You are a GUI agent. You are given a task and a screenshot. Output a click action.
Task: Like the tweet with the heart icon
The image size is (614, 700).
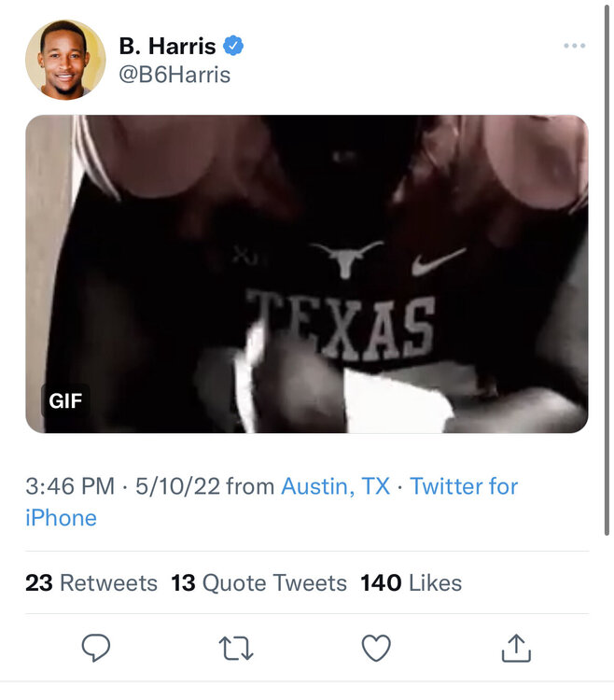pyautogui.click(x=376, y=648)
